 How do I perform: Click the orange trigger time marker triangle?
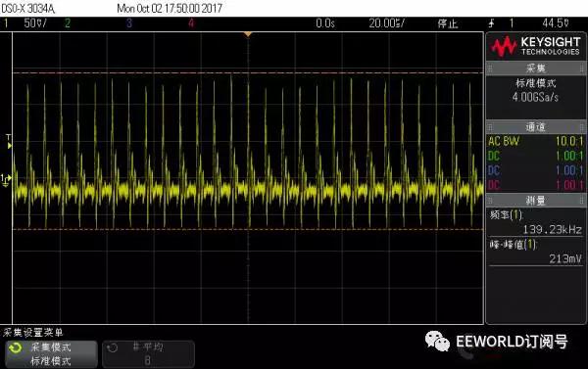point(248,34)
